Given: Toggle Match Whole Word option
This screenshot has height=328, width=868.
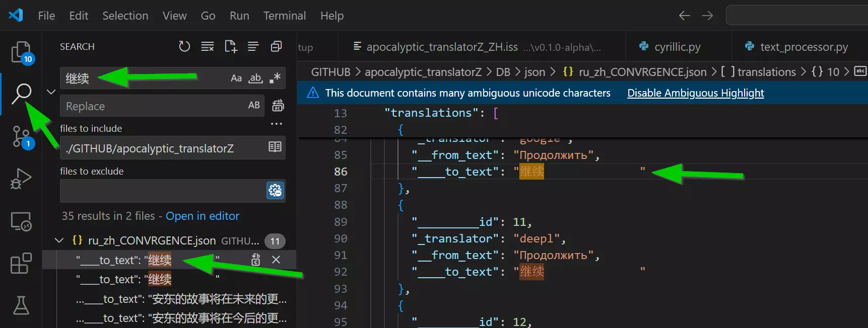Looking at the screenshot, I should (x=255, y=78).
